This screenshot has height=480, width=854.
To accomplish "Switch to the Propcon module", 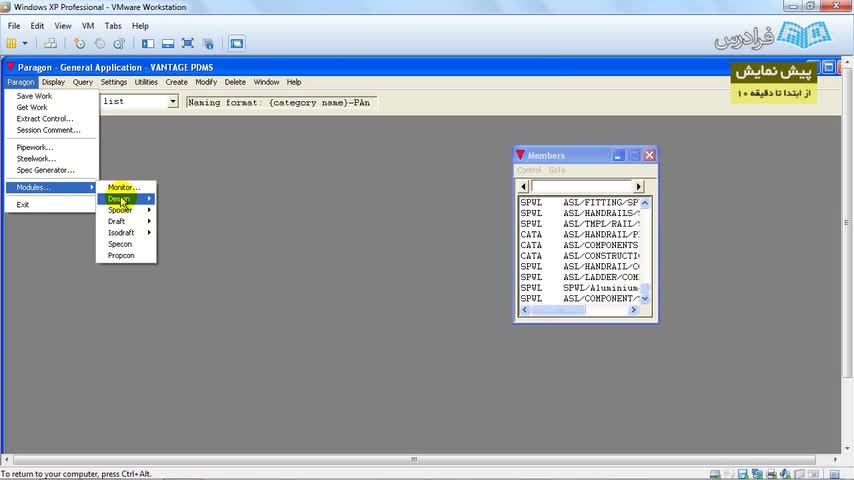I will click(126, 256).
